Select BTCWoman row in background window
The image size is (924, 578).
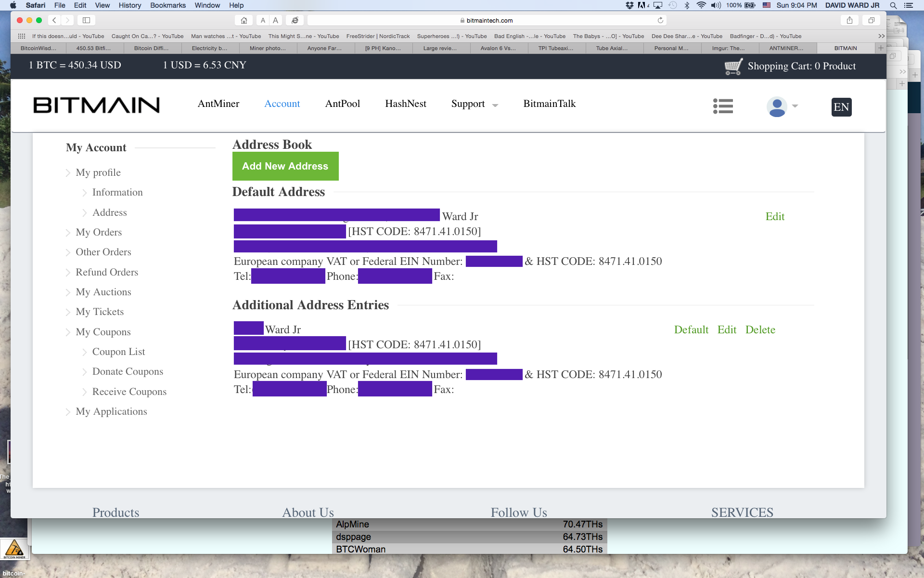tap(469, 549)
